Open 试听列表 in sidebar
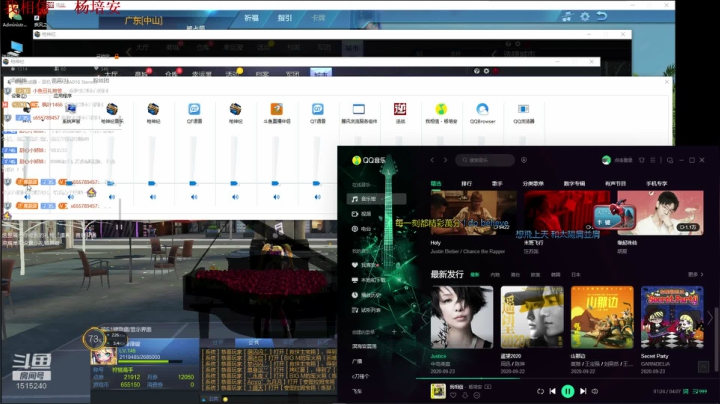The width and height of the screenshot is (720, 404). pyautogui.click(x=366, y=310)
